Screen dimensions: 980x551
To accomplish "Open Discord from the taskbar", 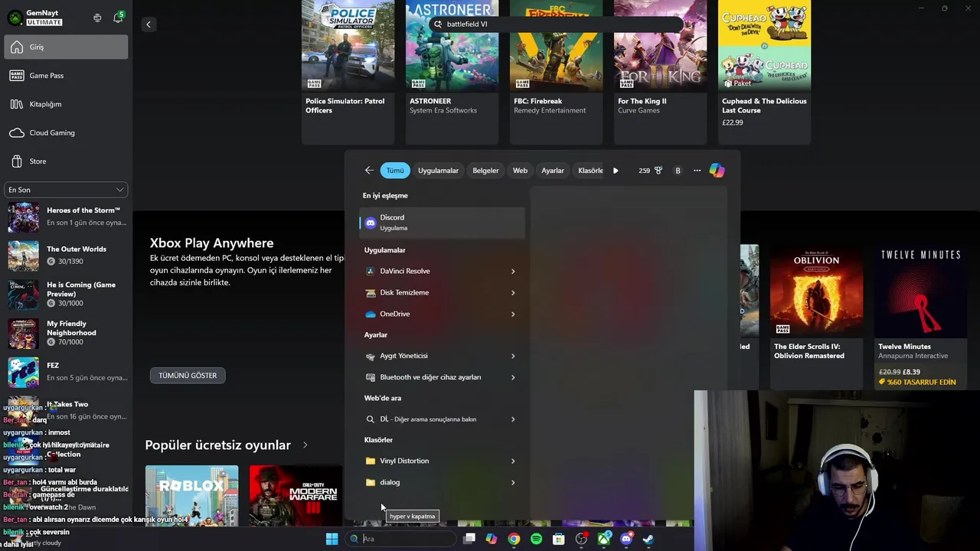I will pos(626,539).
